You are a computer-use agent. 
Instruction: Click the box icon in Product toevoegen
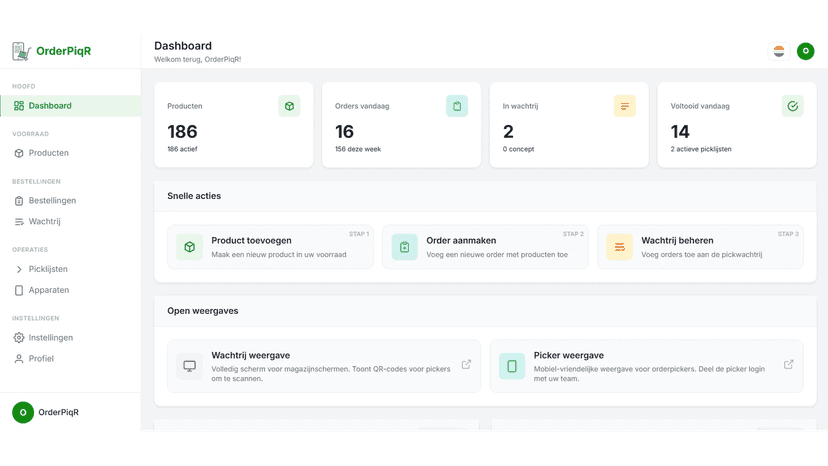[190, 247]
